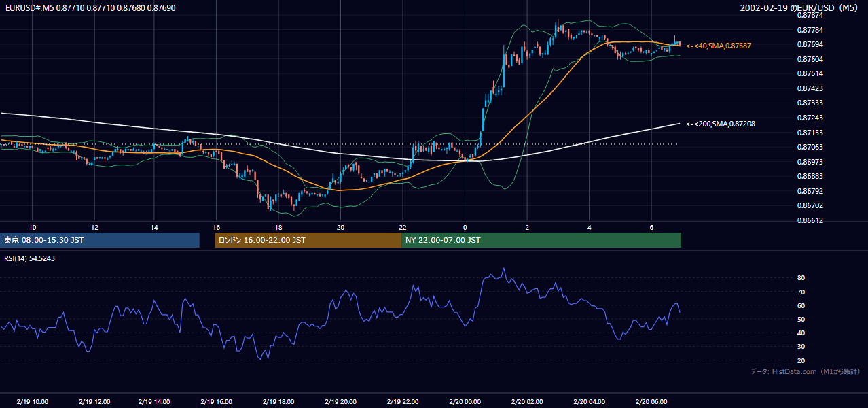Click the London 16:00-22:00 JST session bar
The height and width of the screenshot is (408, 868).
pyautogui.click(x=308, y=240)
